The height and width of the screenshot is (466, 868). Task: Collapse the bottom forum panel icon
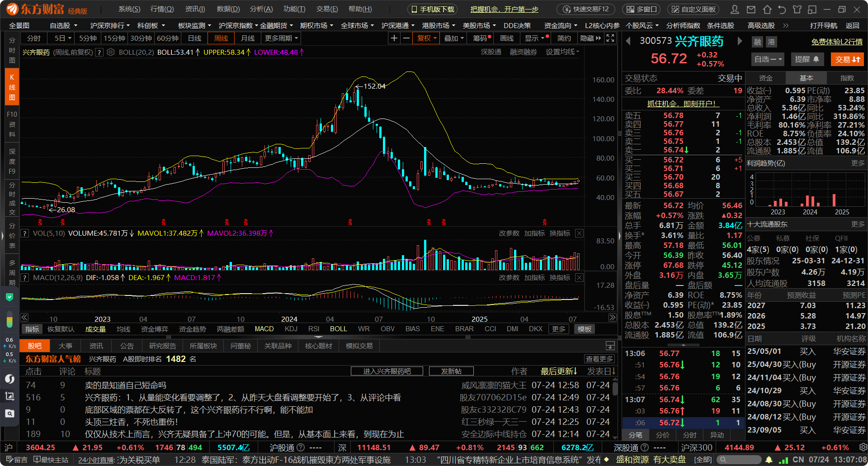point(610,346)
